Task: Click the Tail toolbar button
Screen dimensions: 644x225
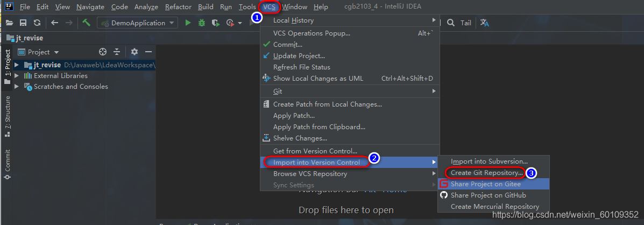Action: coord(466,23)
